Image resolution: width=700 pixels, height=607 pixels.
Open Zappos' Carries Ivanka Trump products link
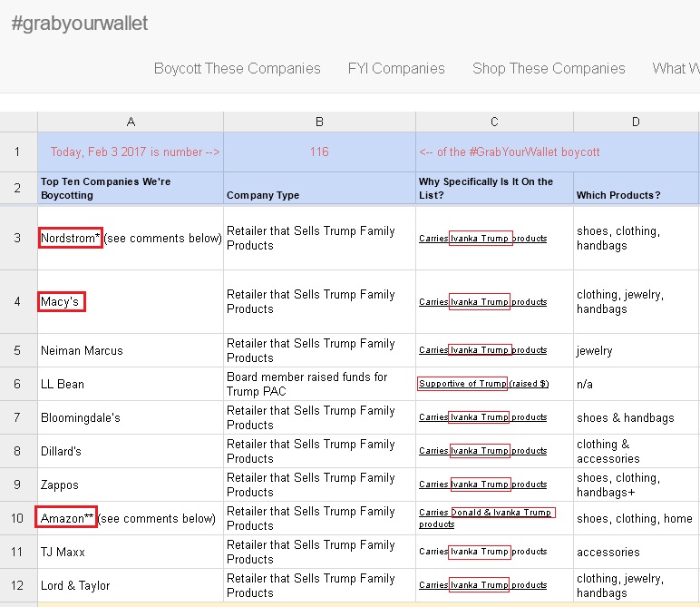[482, 485]
